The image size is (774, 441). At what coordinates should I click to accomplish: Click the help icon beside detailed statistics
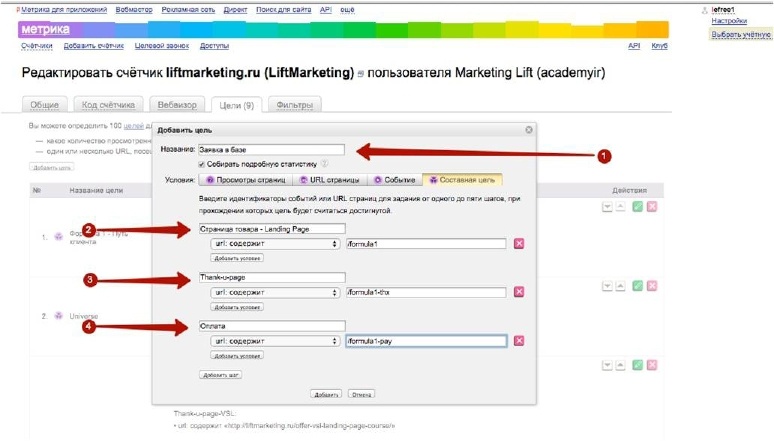point(325,164)
